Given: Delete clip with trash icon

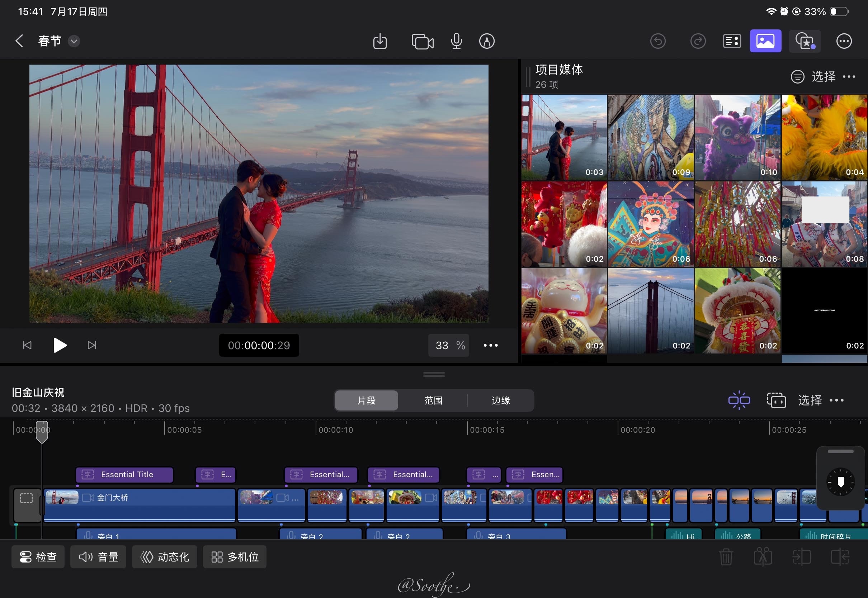Looking at the screenshot, I should coord(726,557).
